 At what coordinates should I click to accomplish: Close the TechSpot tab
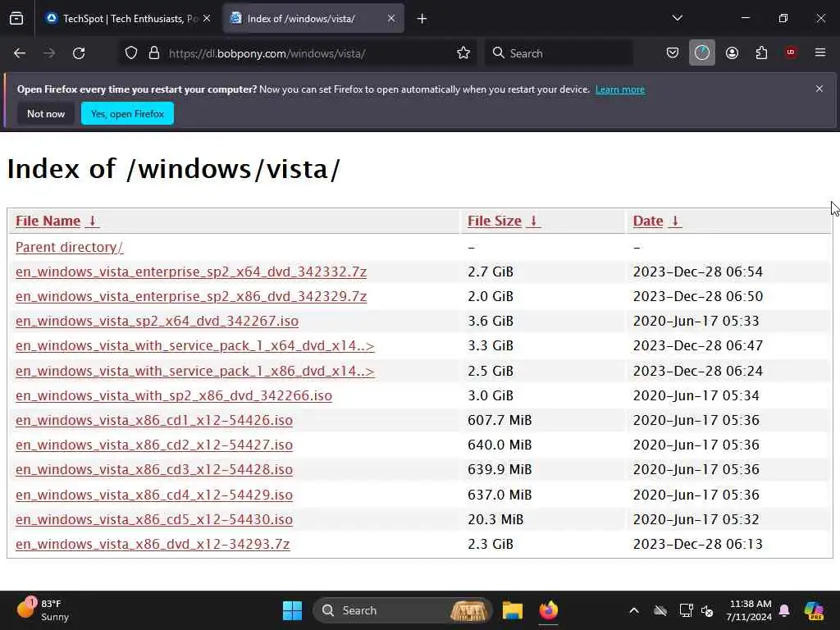click(x=207, y=19)
